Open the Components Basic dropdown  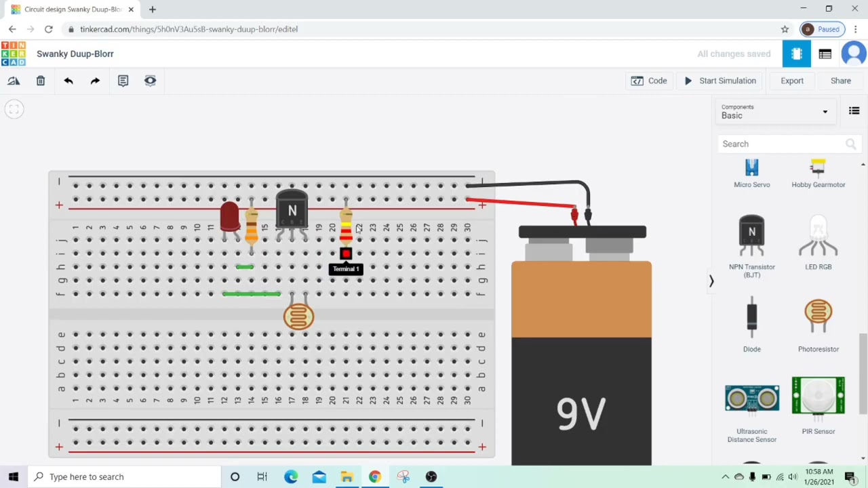click(x=774, y=111)
